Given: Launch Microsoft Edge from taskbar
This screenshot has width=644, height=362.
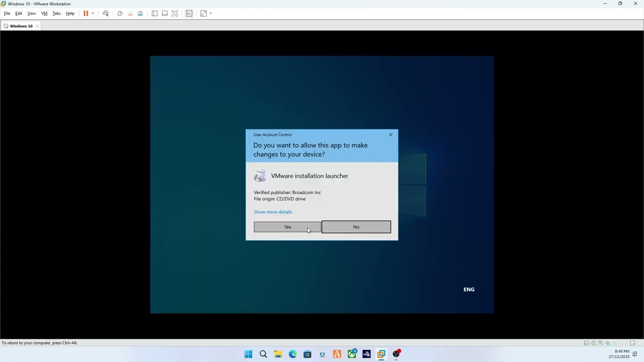Looking at the screenshot, I should pos(293,354).
